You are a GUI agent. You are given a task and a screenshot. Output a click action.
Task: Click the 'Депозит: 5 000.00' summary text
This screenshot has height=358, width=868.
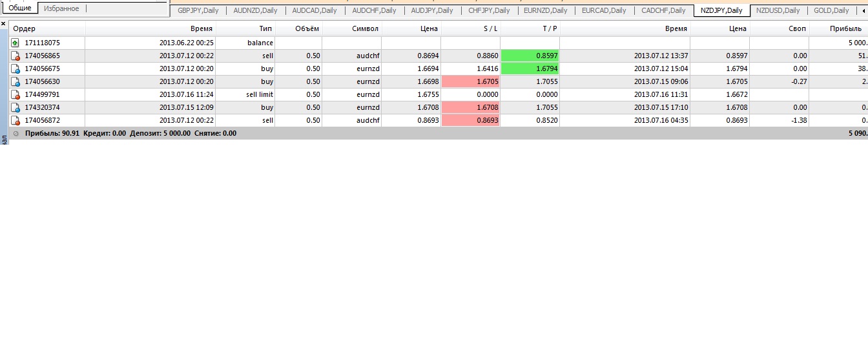coord(160,133)
